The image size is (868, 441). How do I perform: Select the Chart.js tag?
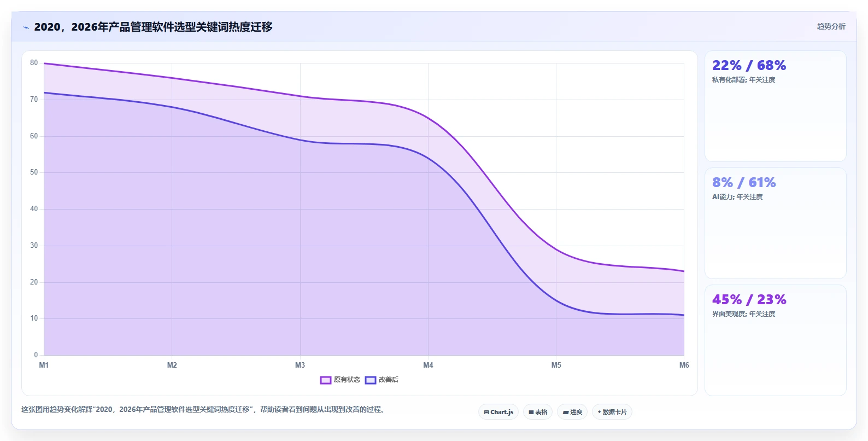click(498, 412)
